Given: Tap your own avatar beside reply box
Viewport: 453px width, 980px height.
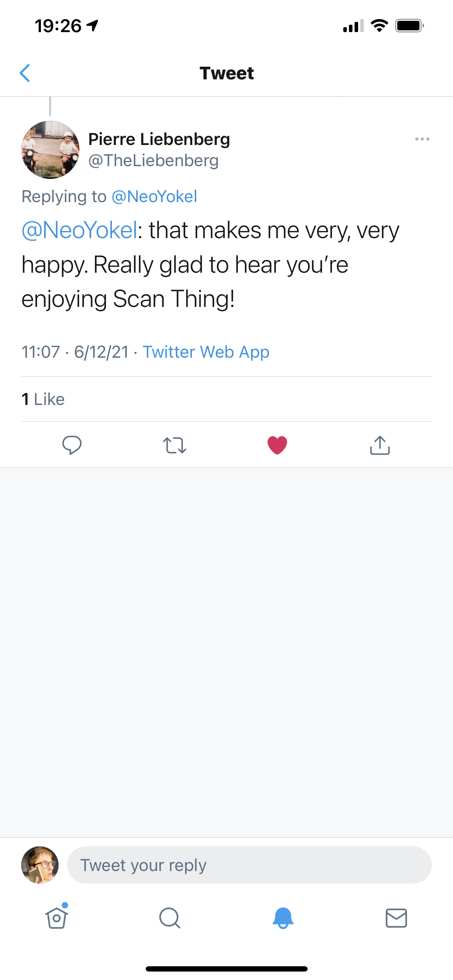Looking at the screenshot, I should click(x=40, y=865).
